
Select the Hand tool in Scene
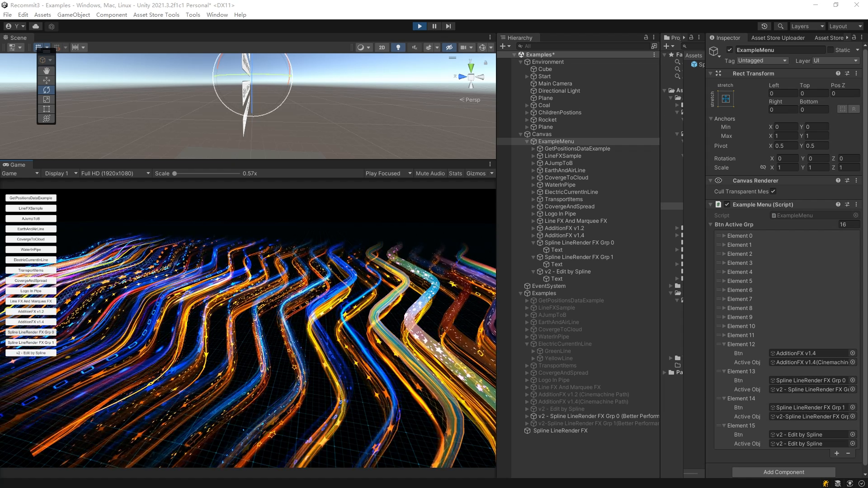(46, 71)
